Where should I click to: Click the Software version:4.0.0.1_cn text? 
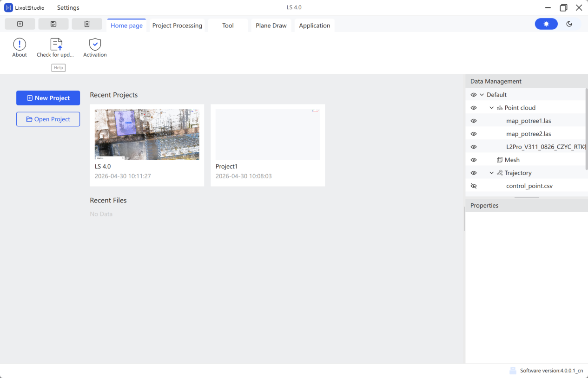551,371
